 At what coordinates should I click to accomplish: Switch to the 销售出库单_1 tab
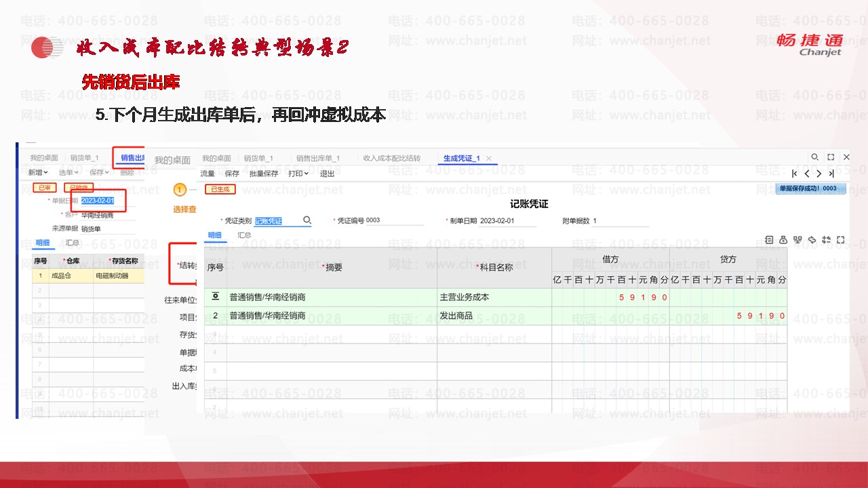[x=318, y=159]
